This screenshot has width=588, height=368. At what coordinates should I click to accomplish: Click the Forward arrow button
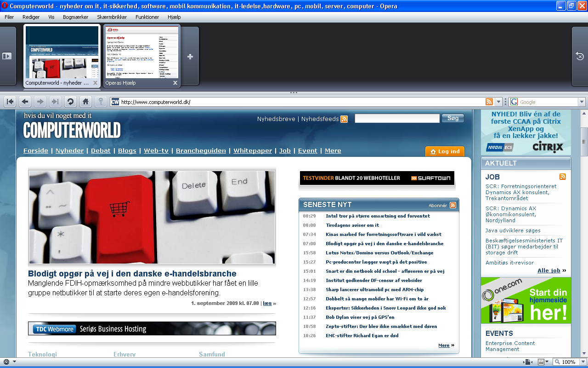coord(40,102)
